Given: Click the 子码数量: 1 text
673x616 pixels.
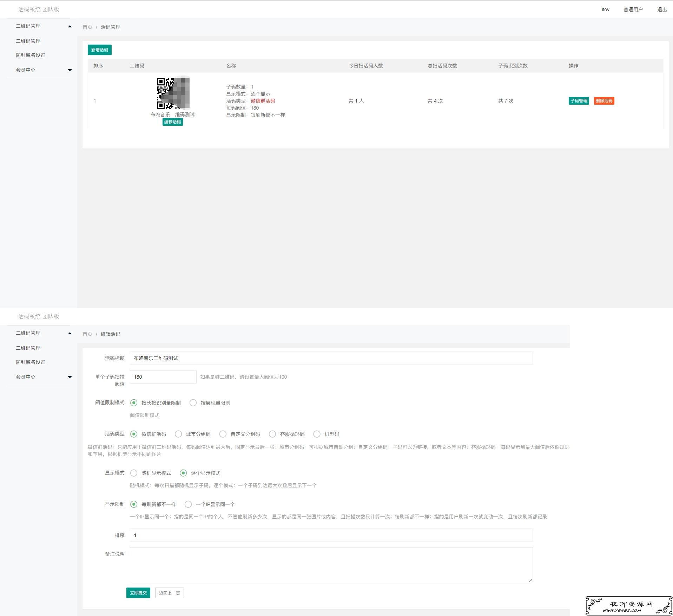Looking at the screenshot, I should [x=240, y=87].
